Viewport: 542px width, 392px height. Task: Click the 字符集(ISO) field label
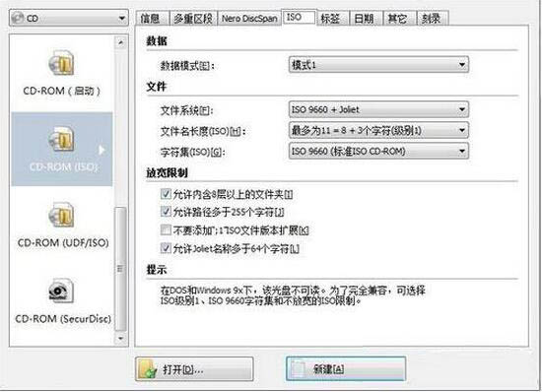tap(192, 152)
